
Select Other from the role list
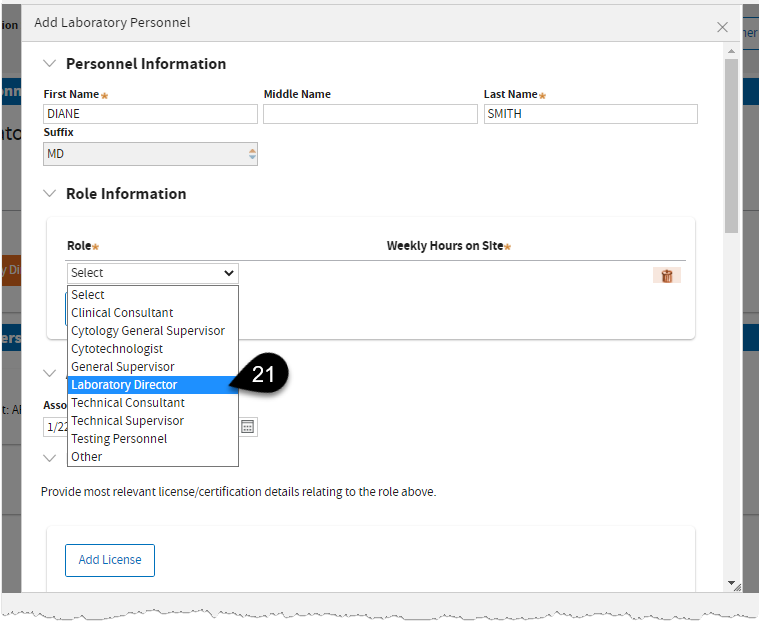(87, 457)
